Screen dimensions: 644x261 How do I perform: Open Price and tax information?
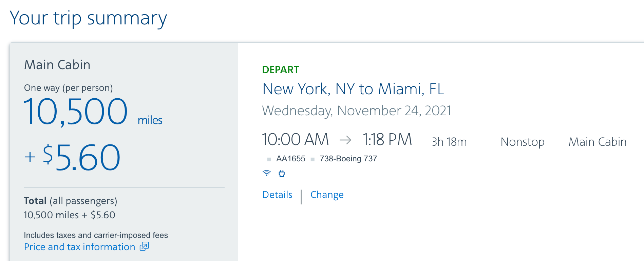click(x=80, y=247)
